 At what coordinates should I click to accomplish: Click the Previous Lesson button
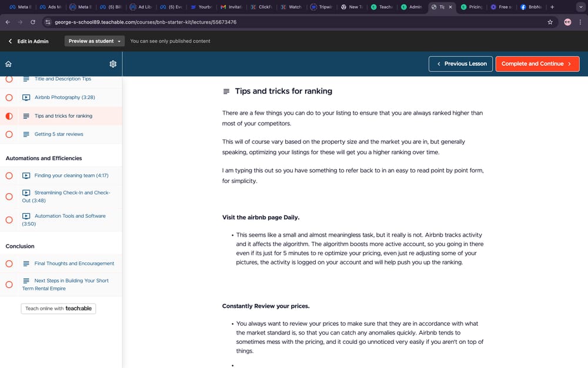[x=460, y=64]
